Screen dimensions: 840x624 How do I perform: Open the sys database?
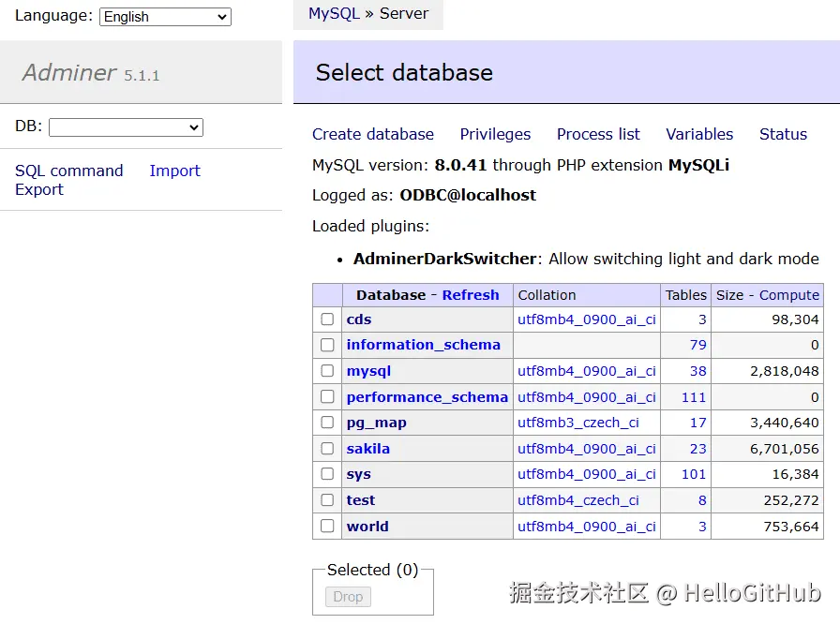pyautogui.click(x=358, y=474)
